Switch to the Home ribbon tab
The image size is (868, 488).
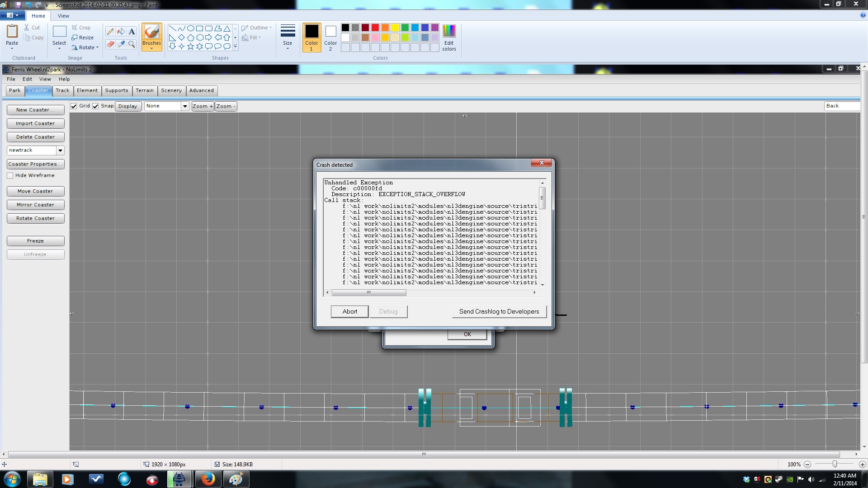tap(38, 16)
